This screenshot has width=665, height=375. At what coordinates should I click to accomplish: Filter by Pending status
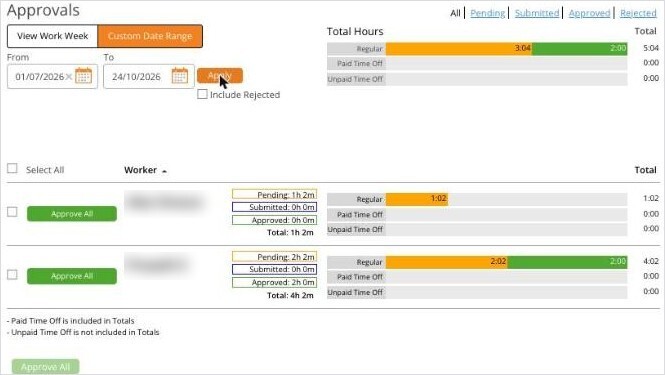click(487, 13)
